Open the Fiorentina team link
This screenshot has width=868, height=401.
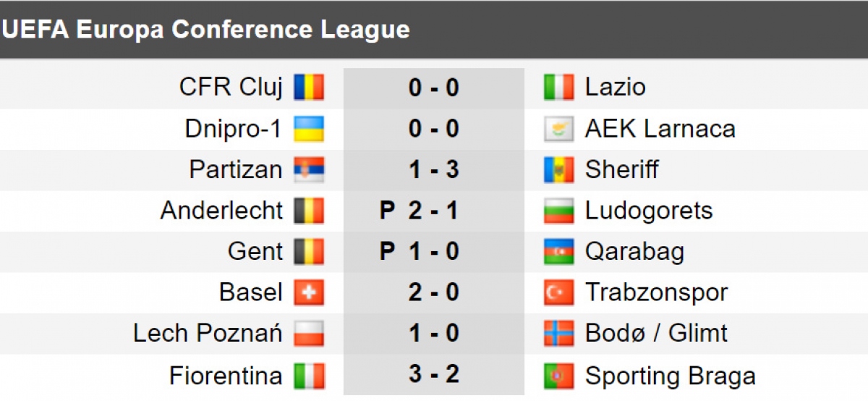226,376
